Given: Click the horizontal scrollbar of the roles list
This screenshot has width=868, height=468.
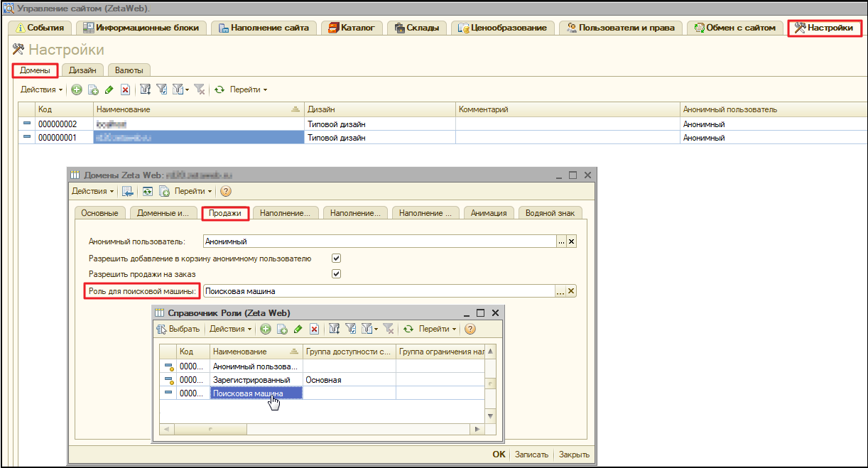Looking at the screenshot, I should point(321,429).
